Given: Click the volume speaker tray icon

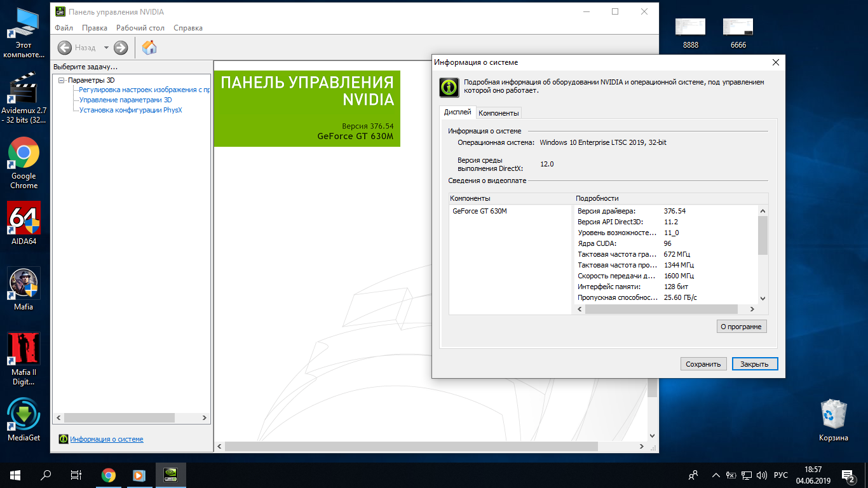Looking at the screenshot, I should 762,475.
